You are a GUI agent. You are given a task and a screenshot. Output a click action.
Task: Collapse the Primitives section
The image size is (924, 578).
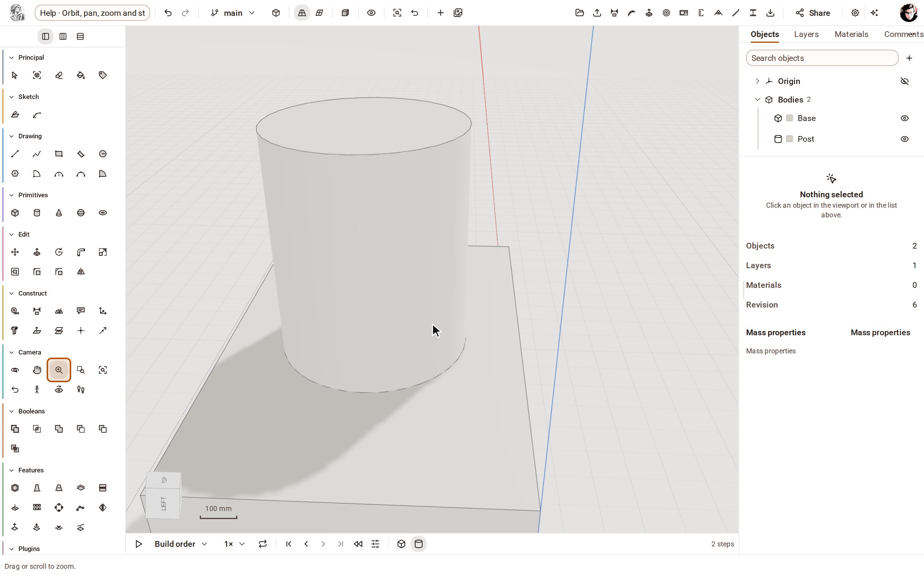(12, 195)
